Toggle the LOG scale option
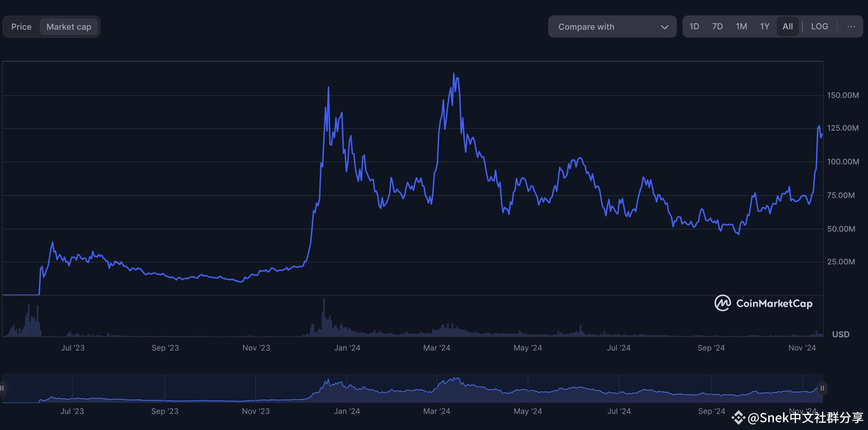This screenshot has width=868, height=430. pos(820,26)
